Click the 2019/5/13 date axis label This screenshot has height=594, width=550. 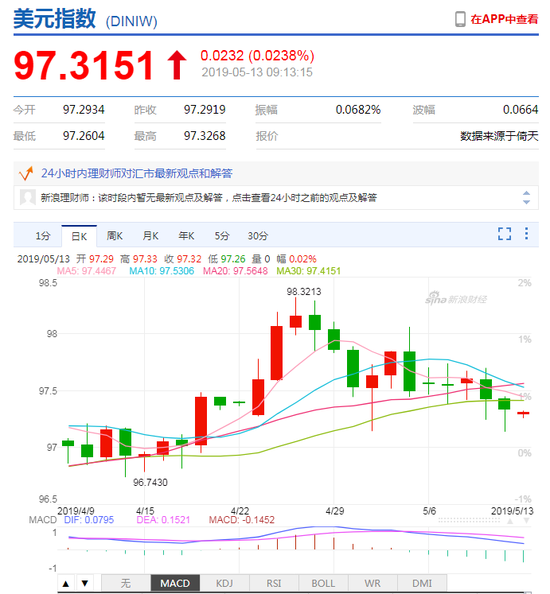tap(512, 511)
